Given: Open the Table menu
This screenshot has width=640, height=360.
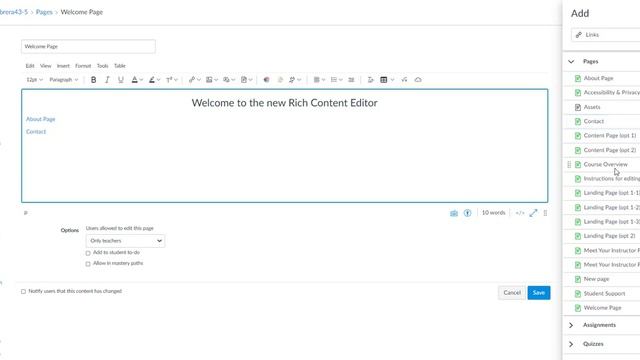Looking at the screenshot, I should [x=120, y=66].
